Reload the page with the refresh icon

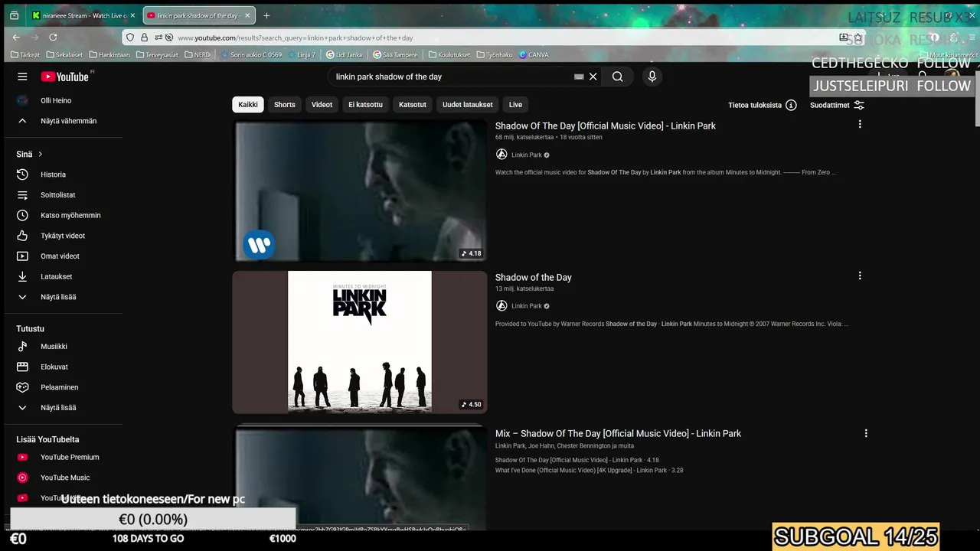(x=53, y=37)
